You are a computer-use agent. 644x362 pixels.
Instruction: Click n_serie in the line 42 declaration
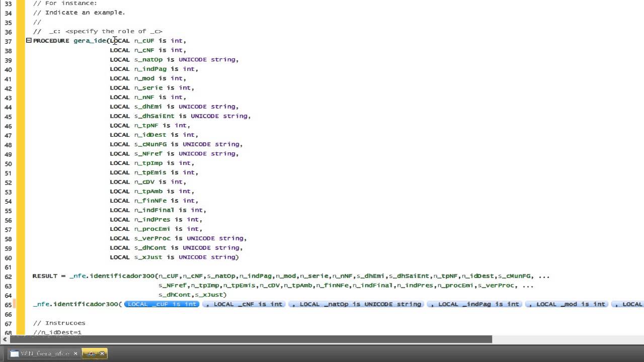(148, 87)
